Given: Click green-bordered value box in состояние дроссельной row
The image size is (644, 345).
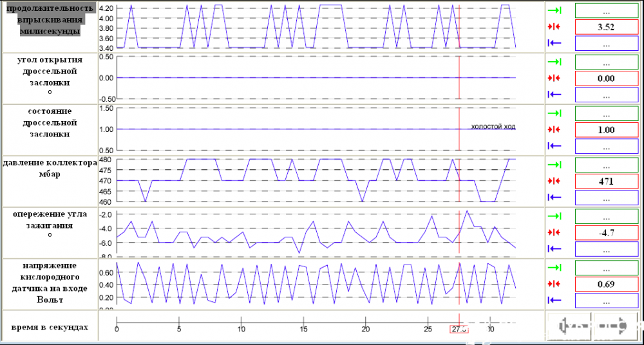Looking at the screenshot, I should pos(606,113).
